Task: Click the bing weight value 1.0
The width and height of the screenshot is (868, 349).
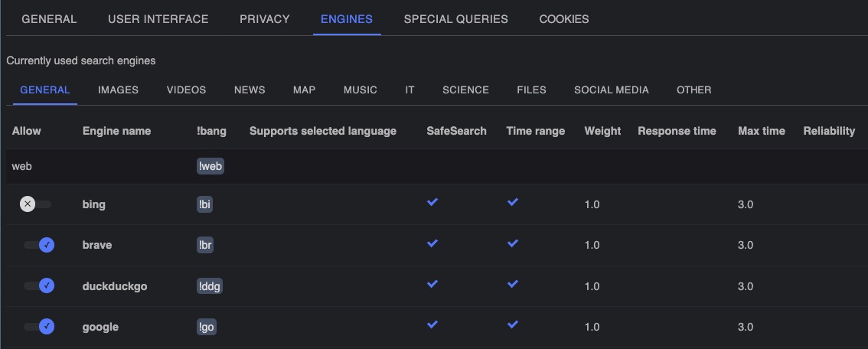Action: click(x=592, y=204)
